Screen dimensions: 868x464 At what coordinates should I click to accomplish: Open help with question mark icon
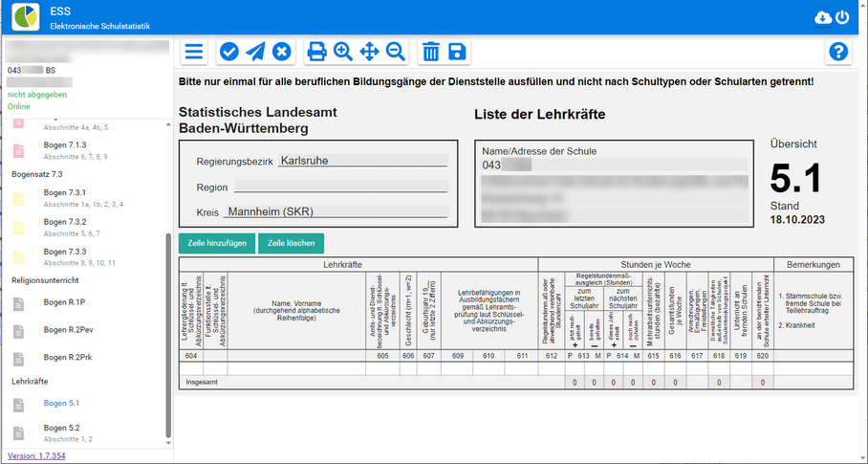[x=838, y=52]
